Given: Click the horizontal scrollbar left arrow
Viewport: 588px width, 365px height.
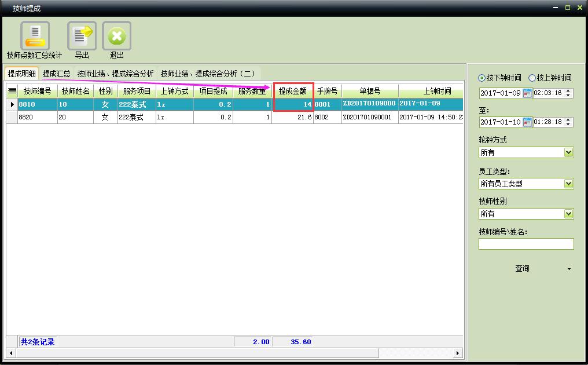Looking at the screenshot, I should point(11,353).
